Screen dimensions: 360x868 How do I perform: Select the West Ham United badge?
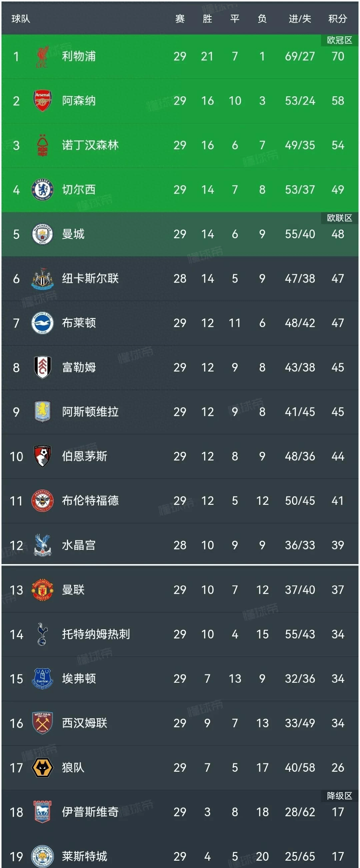[x=42, y=723]
